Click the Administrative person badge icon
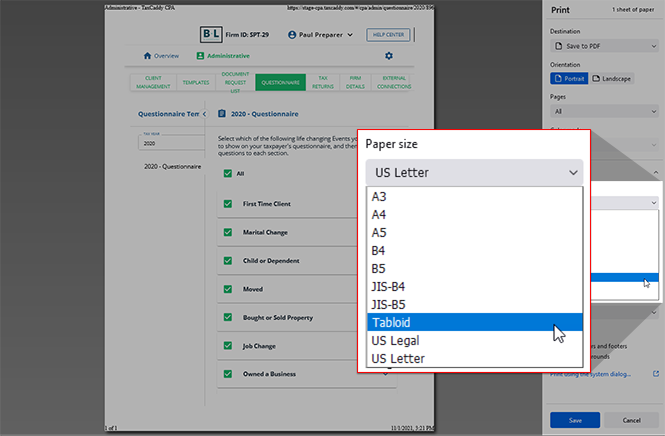This screenshot has height=436, width=665. pos(200,56)
